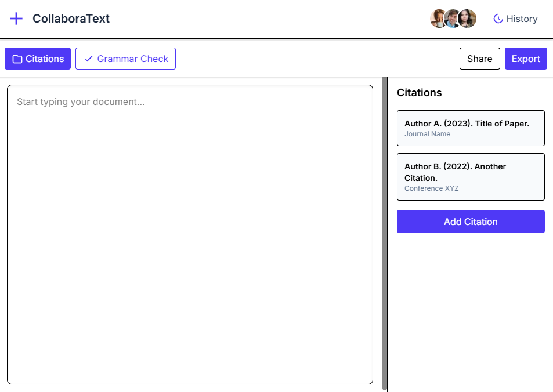The image size is (553, 392).
Task: Select the Author B (2022) citation card
Action: point(471,177)
